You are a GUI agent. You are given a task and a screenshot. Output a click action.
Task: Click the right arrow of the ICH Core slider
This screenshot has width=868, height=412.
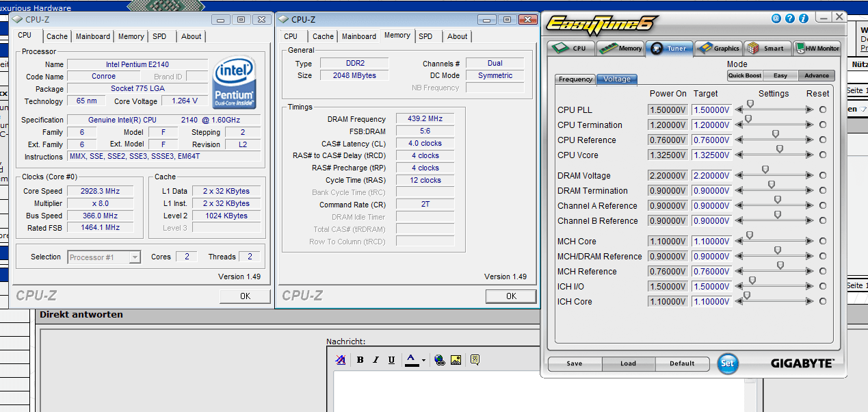[810, 301]
